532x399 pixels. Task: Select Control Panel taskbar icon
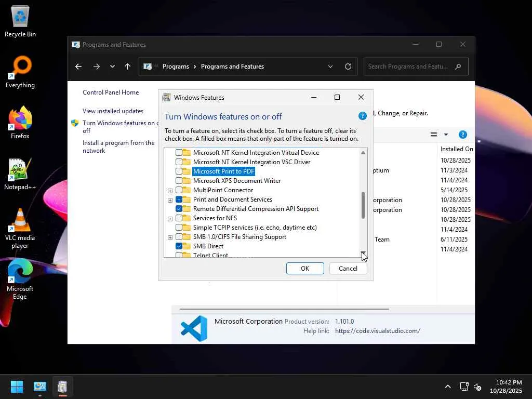(x=39, y=387)
